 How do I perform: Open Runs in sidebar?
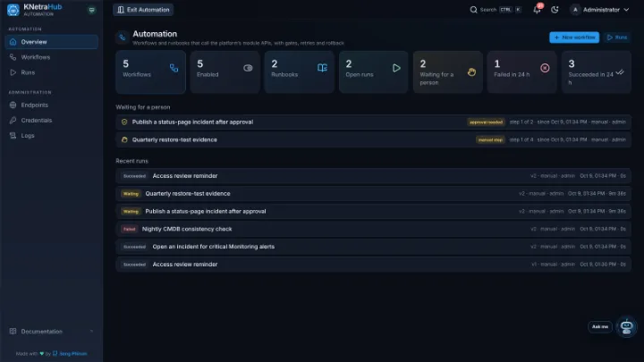coord(51,72)
